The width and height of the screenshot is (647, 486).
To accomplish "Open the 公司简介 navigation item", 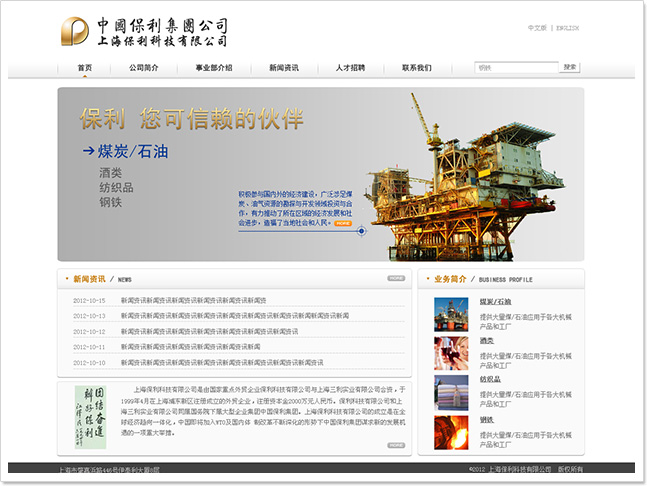I will (144, 68).
